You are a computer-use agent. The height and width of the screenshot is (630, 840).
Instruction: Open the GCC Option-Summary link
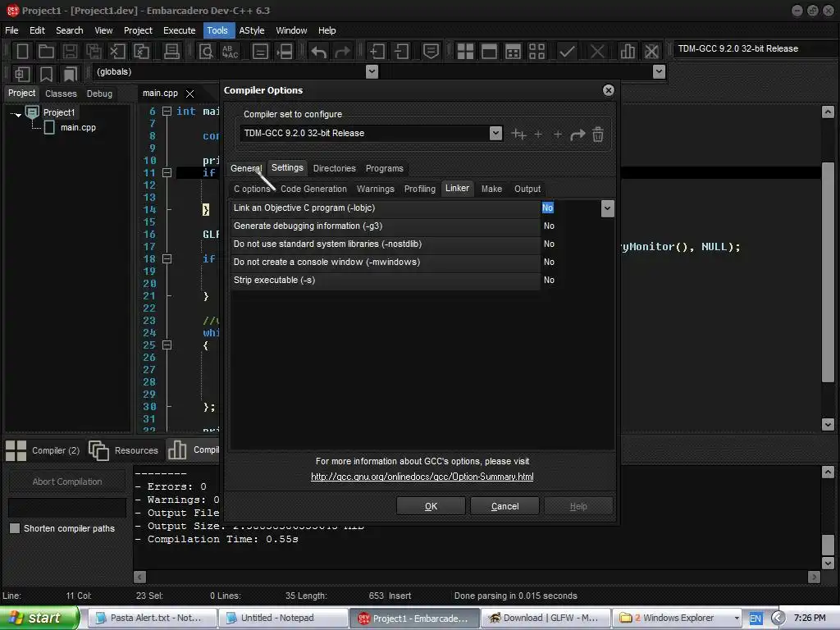click(422, 477)
